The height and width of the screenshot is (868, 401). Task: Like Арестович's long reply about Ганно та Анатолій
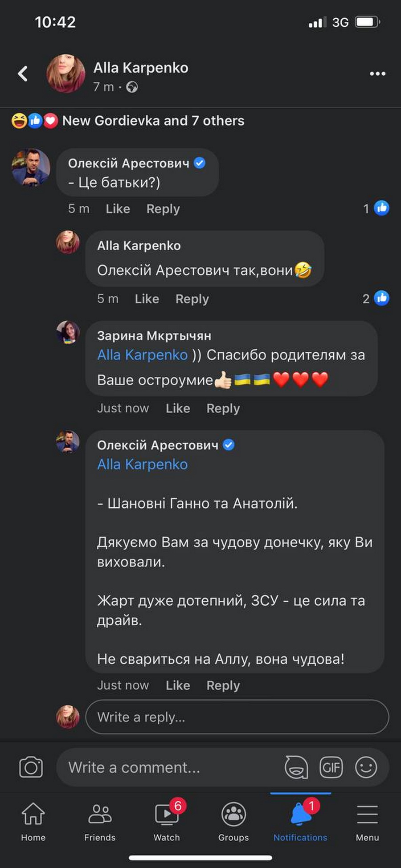pos(178,685)
